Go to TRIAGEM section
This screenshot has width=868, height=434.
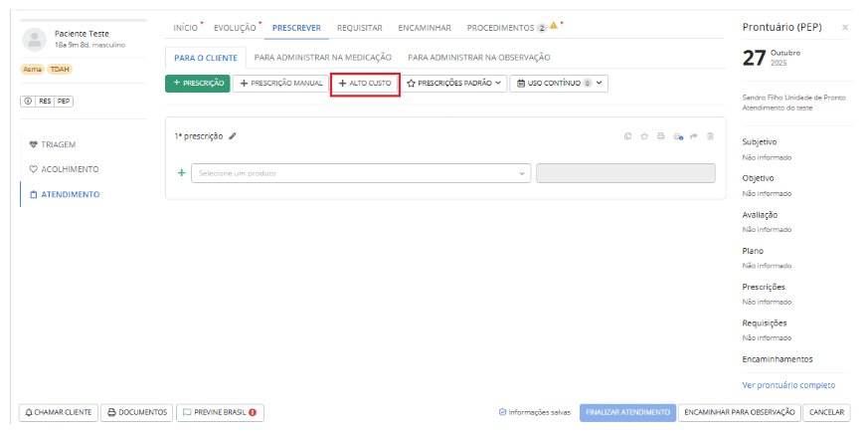(x=53, y=144)
